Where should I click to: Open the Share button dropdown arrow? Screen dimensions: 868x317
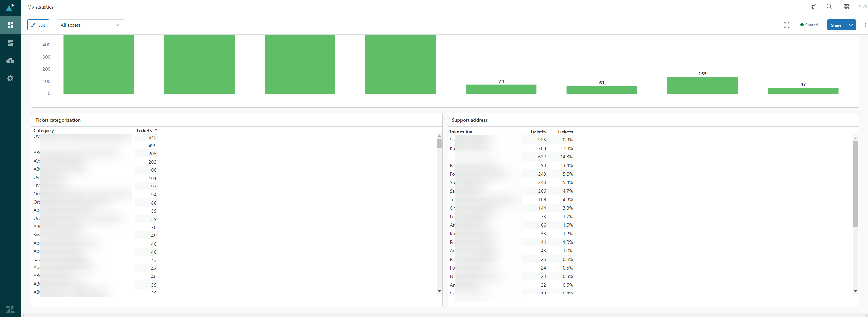851,25
